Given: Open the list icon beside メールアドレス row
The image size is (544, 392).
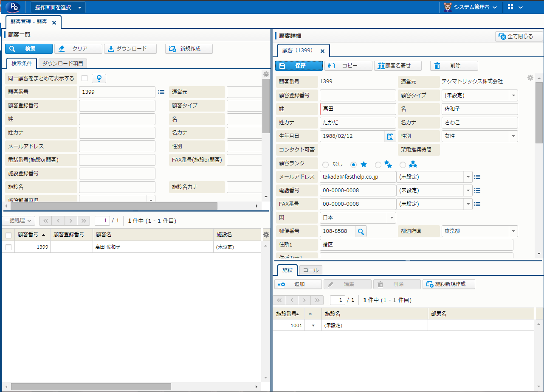Looking at the screenshot, I should coord(477,177).
